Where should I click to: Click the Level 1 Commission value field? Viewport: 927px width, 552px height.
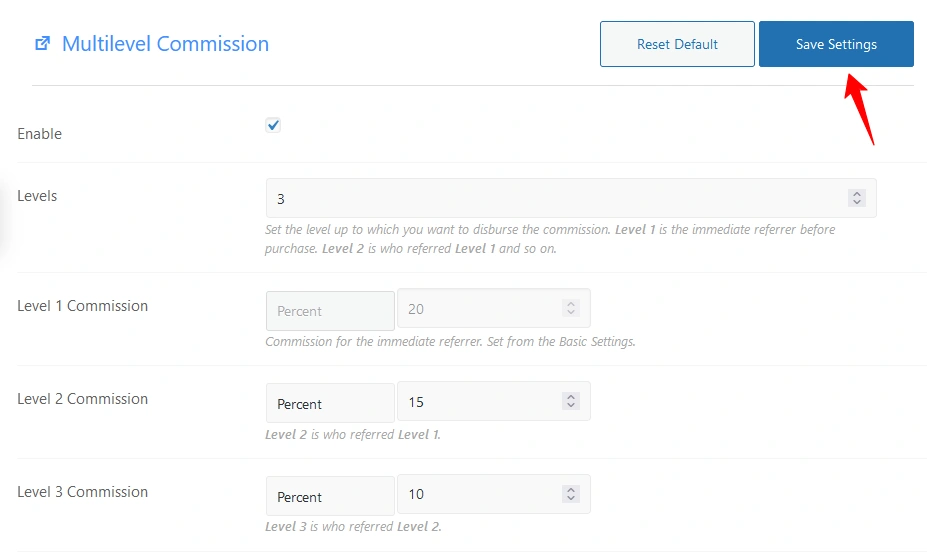(494, 309)
